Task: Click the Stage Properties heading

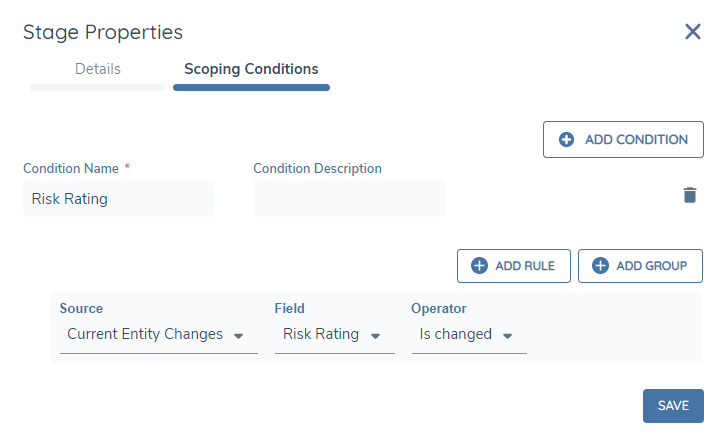Action: (103, 32)
